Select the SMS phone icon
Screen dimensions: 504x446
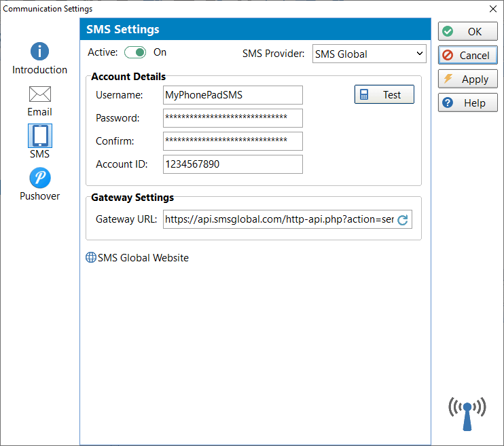40,136
